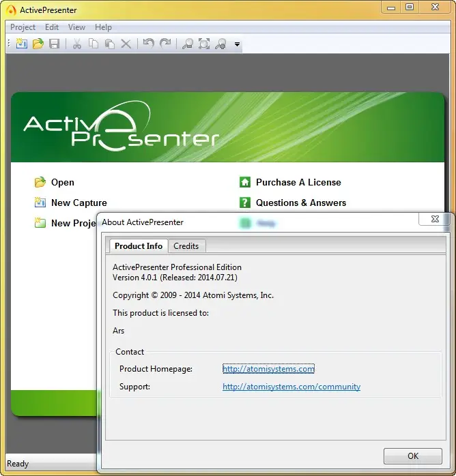Click the green question mark icon
This screenshot has width=456, height=476.
(x=245, y=203)
